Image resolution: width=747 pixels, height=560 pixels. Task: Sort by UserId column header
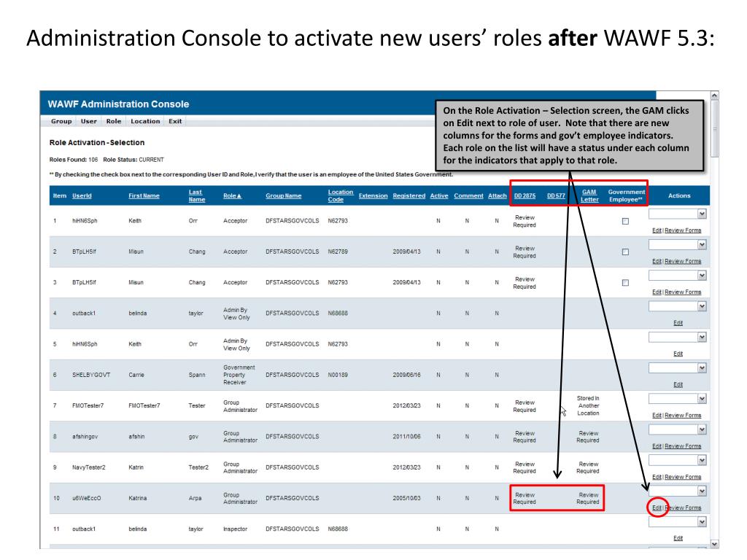click(x=82, y=195)
